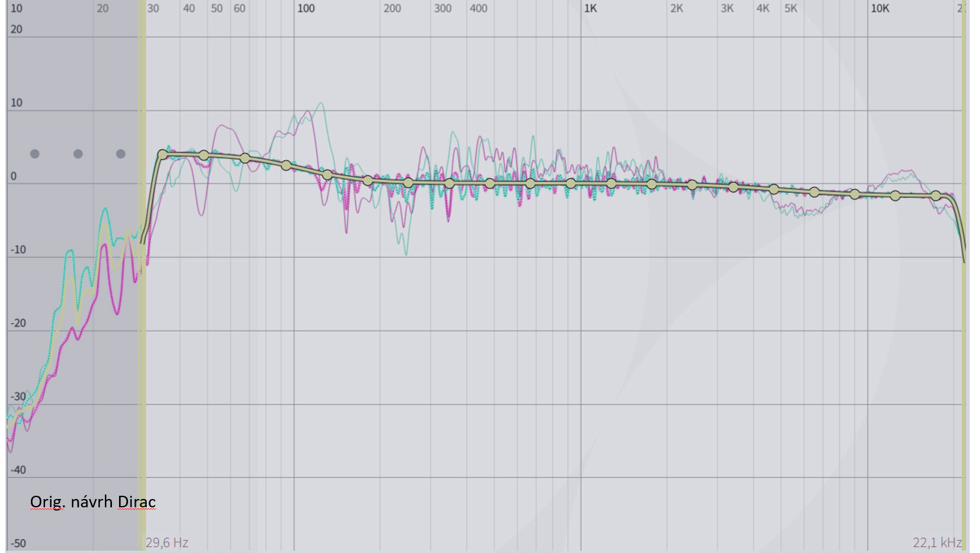Select control point just left of 200 Hz line
Viewport: 980px width, 553px height.
pyautogui.click(x=367, y=181)
